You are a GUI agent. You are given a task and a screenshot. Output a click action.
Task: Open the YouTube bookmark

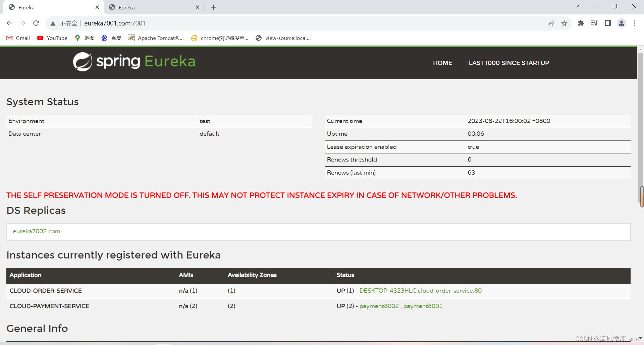(x=52, y=38)
